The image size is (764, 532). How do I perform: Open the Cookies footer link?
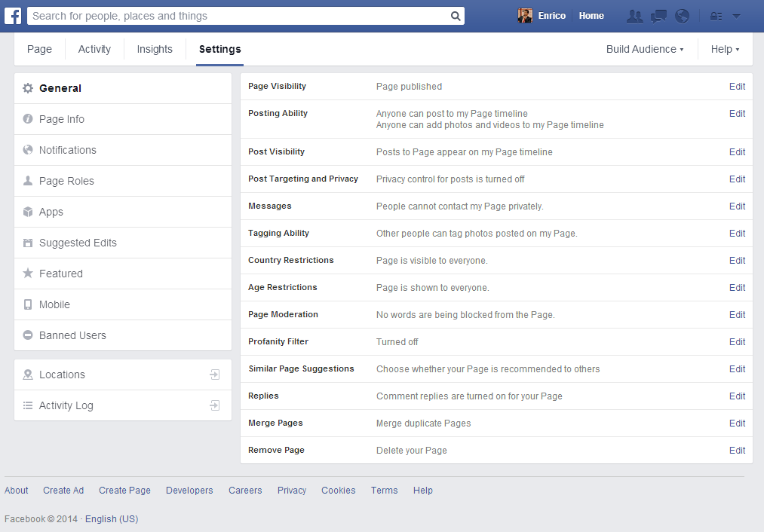click(338, 490)
